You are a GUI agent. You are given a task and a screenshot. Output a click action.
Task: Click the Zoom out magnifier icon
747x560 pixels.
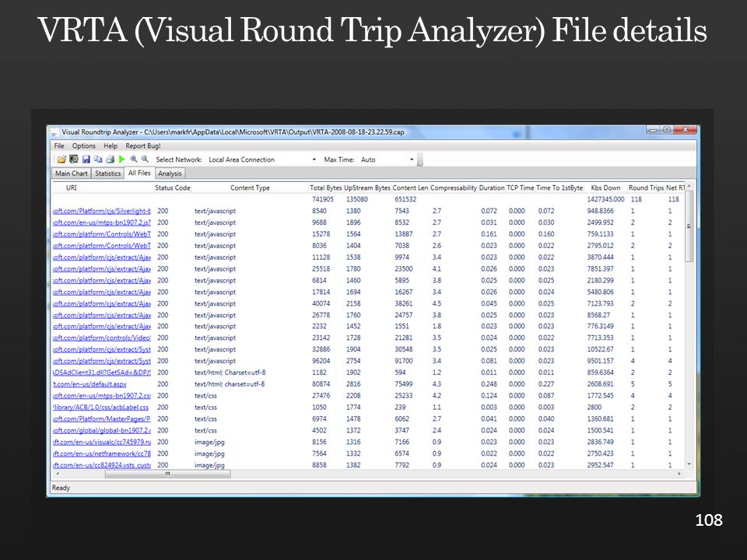click(145, 159)
